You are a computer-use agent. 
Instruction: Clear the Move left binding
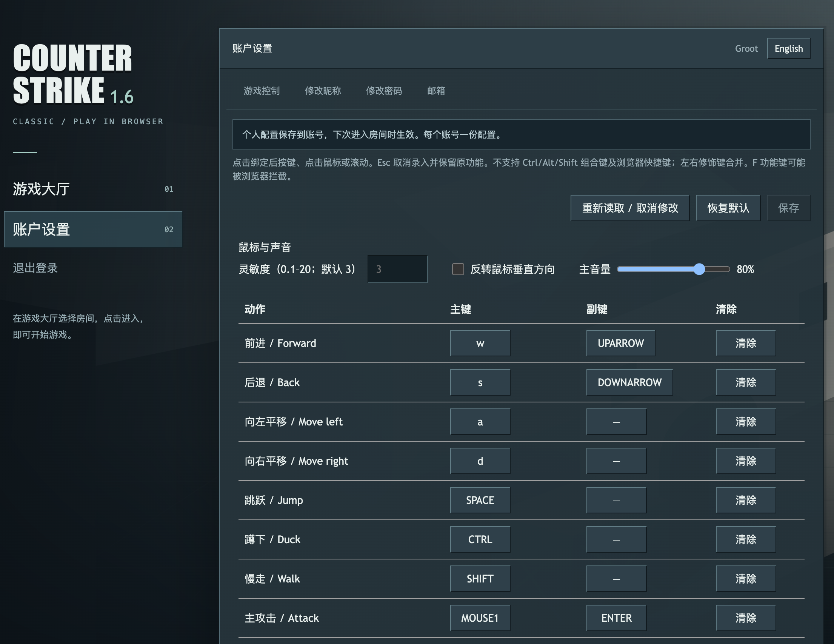[x=746, y=422]
